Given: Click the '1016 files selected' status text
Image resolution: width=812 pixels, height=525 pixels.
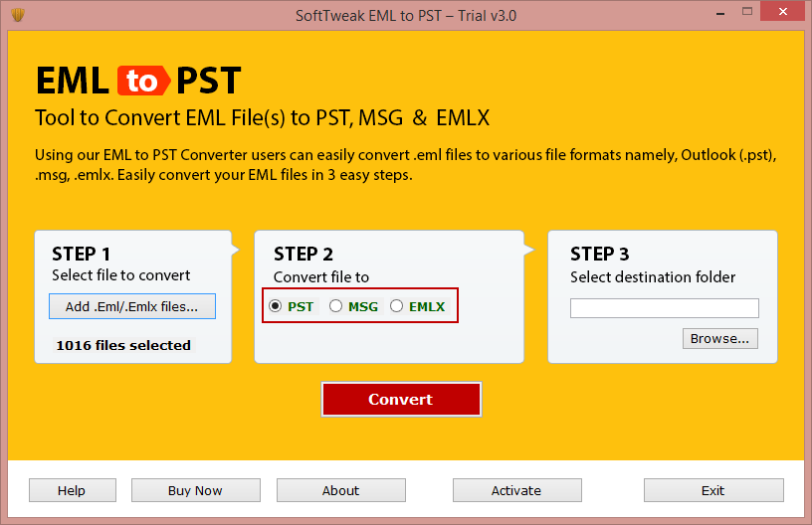Looking at the screenshot, I should tap(123, 345).
